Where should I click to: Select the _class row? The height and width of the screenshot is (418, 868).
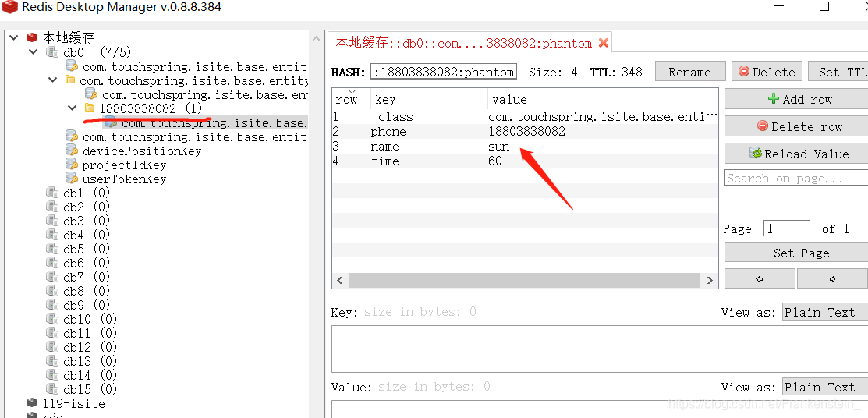point(525,117)
